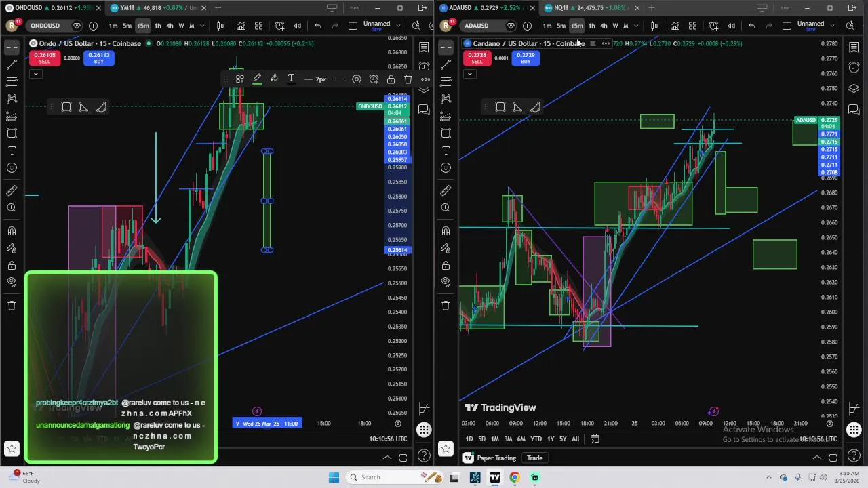This screenshot has height=488, width=868.
Task: Click the pencil line color tool in drawing toolbar
Action: tap(257, 79)
